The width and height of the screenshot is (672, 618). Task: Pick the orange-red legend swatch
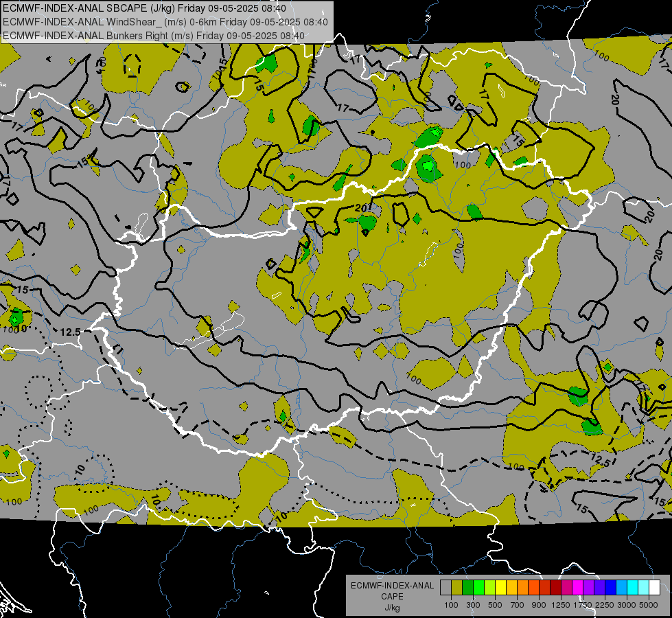pos(533,588)
